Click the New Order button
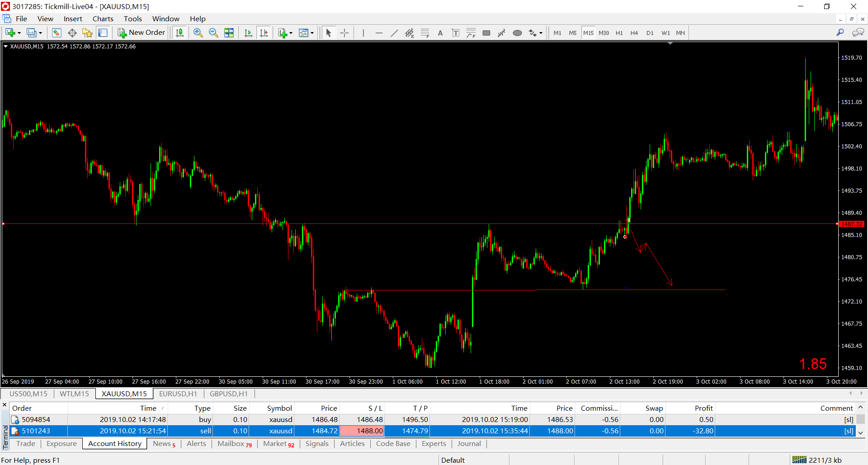This screenshot has height=465, width=868. 142,33
